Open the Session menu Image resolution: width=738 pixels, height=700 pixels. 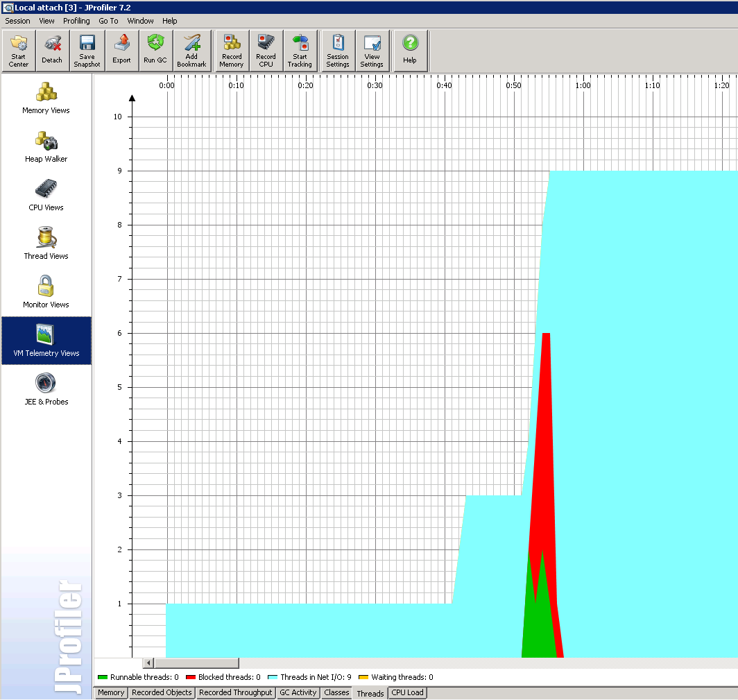18,21
